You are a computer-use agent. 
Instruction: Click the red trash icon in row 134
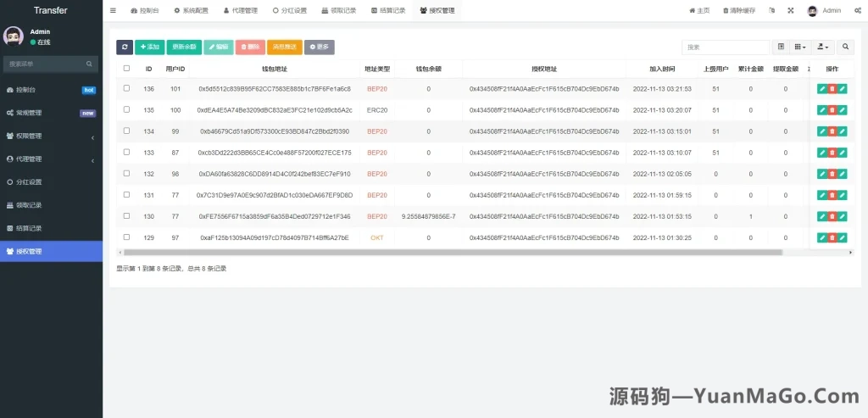832,131
